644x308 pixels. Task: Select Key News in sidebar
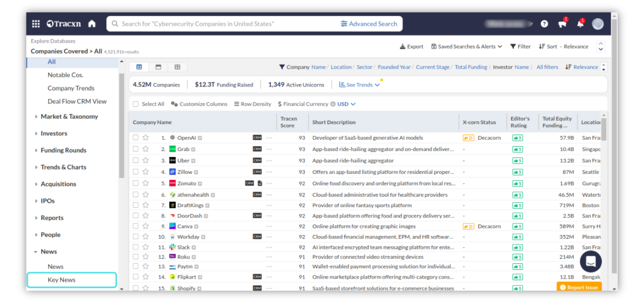click(x=62, y=280)
